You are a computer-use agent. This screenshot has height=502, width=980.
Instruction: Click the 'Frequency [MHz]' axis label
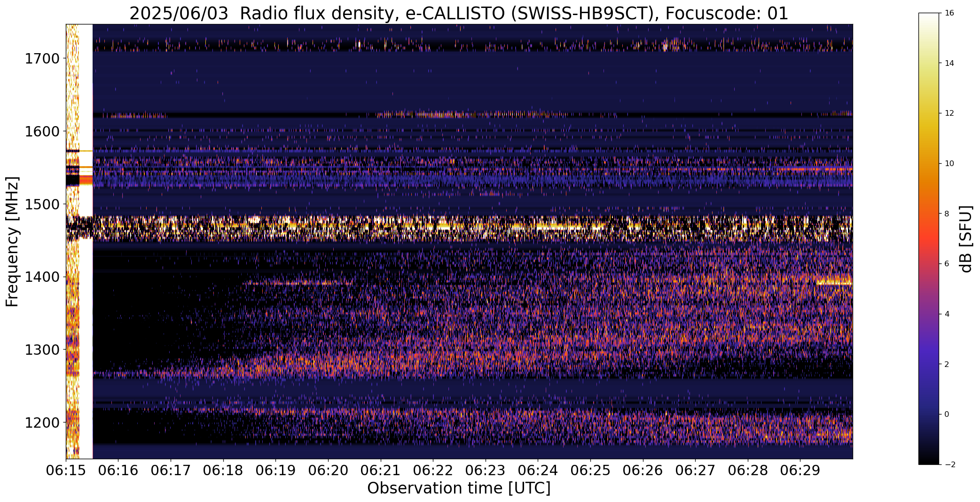[x=13, y=241]
